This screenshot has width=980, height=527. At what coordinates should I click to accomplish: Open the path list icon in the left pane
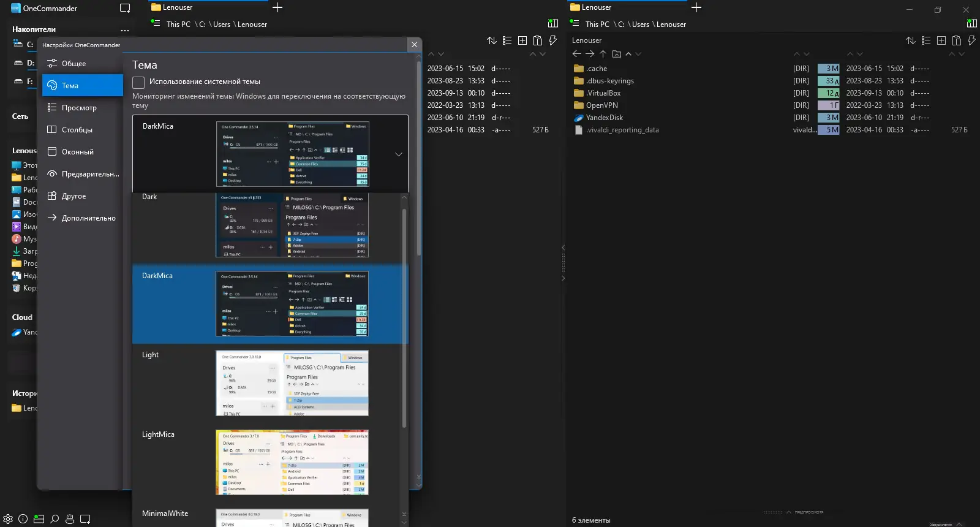click(156, 23)
